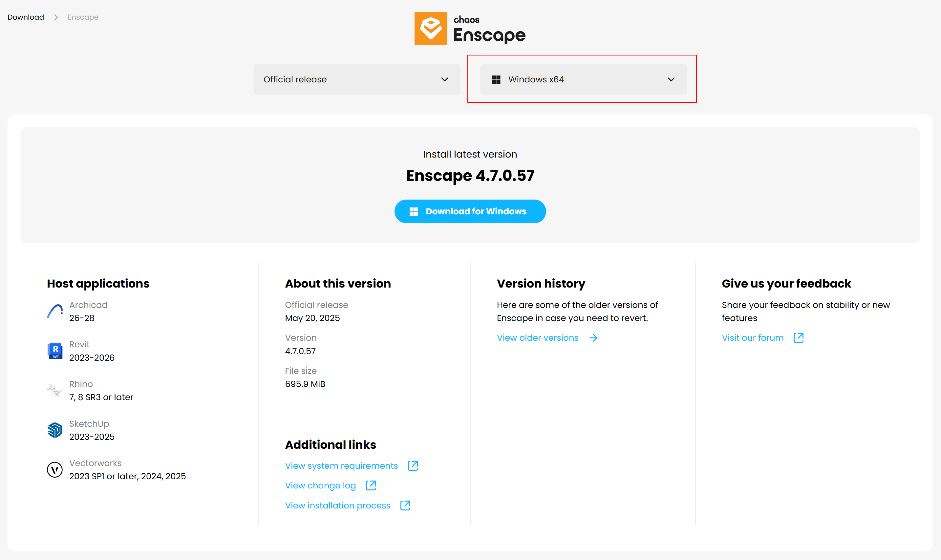The width and height of the screenshot is (941, 560).
Task: Go to Download breadcrumb link
Action: tap(26, 17)
